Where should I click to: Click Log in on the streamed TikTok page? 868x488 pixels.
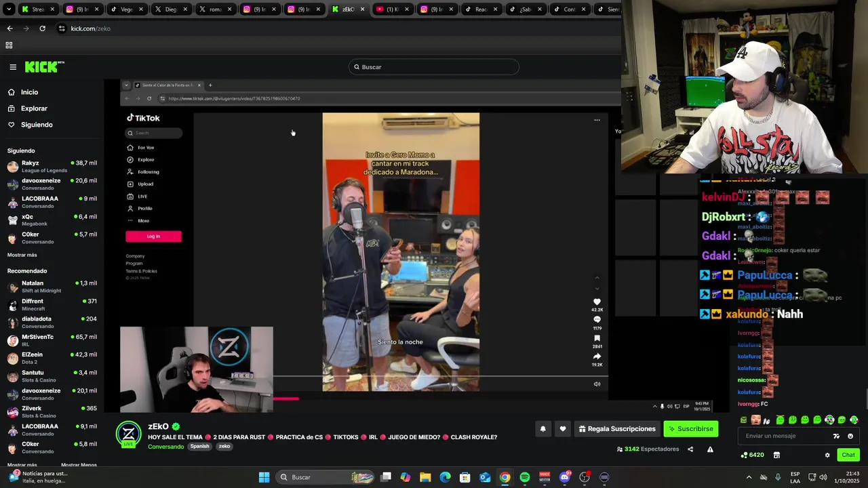pos(153,237)
